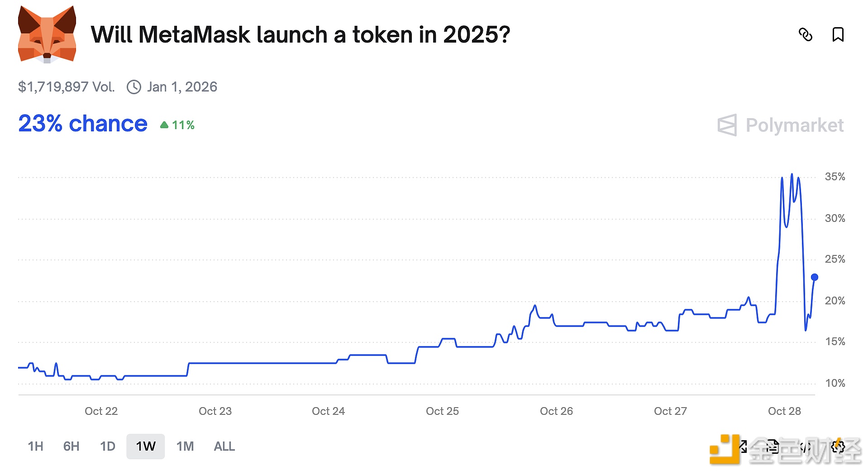The width and height of the screenshot is (868, 471).
Task: Click the Polymarket watermark logo
Action: (x=781, y=125)
